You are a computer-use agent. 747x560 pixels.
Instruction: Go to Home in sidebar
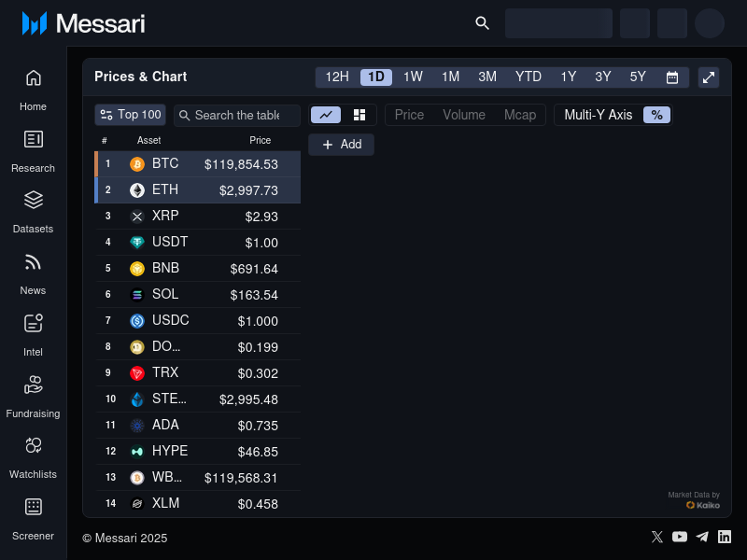[x=33, y=91]
